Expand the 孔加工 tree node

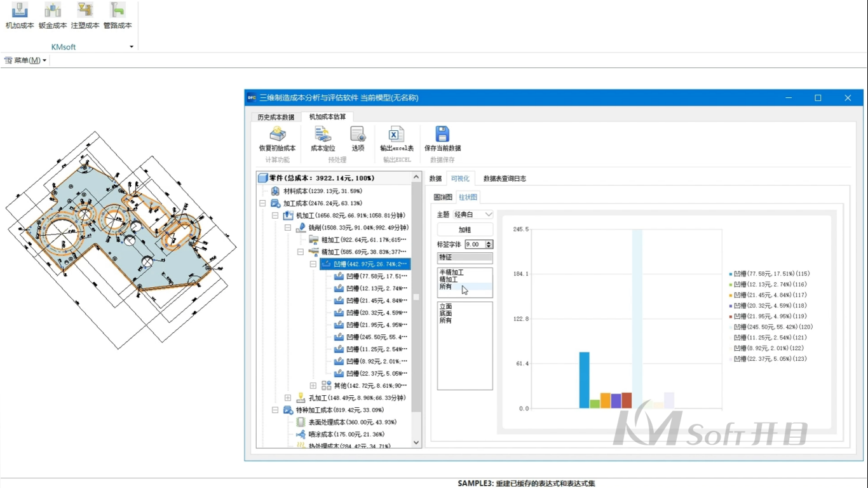[288, 398]
